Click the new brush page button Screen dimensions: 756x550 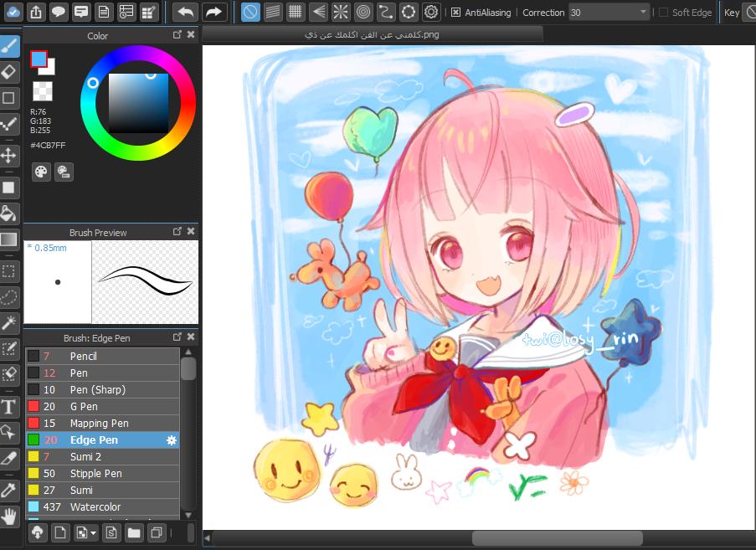point(60,533)
